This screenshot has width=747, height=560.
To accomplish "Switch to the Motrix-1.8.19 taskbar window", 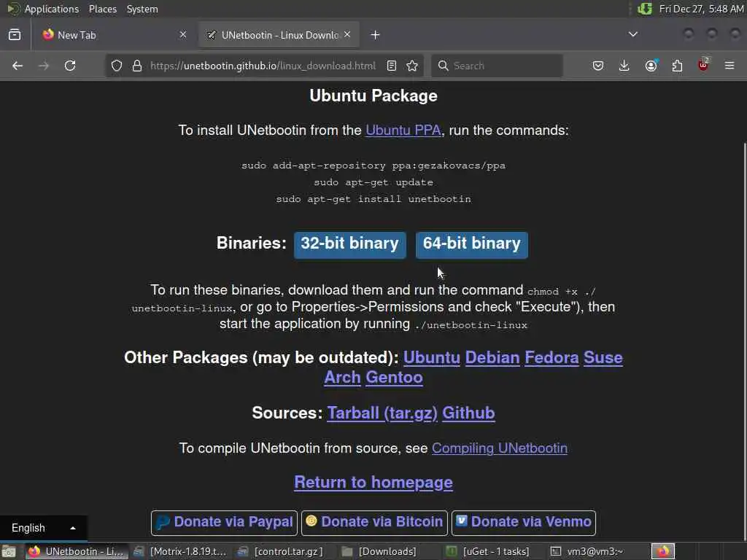I will click(180, 551).
